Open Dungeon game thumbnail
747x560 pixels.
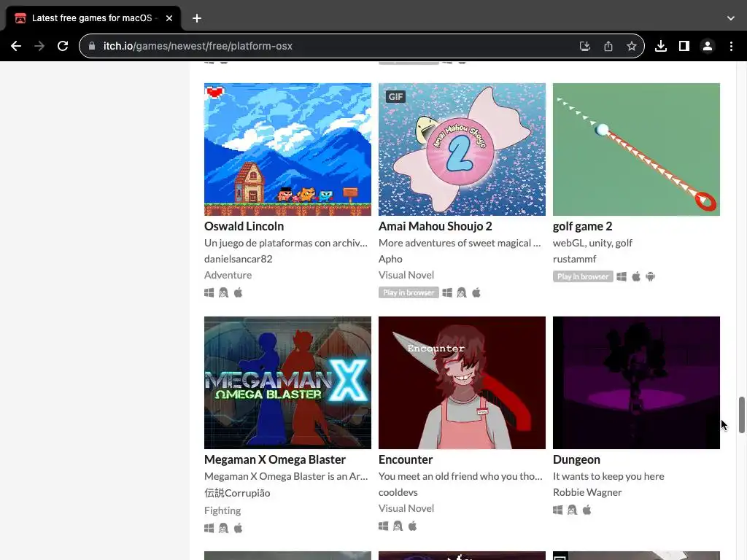(636, 383)
